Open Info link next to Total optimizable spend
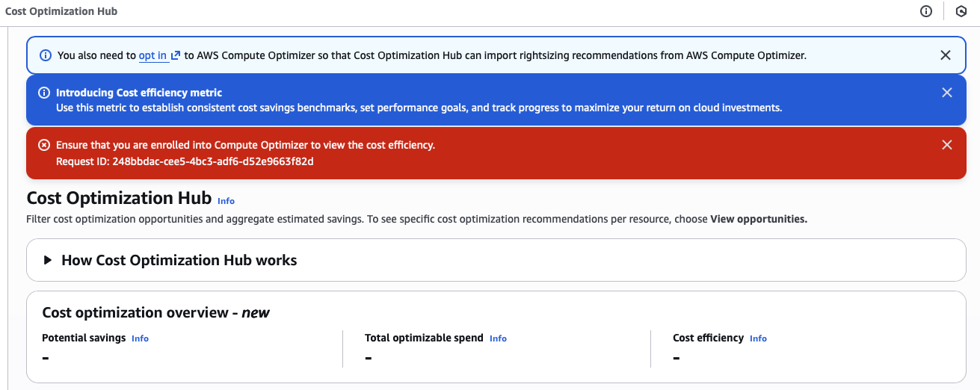Screen dimensions: 980x390 click(498, 338)
